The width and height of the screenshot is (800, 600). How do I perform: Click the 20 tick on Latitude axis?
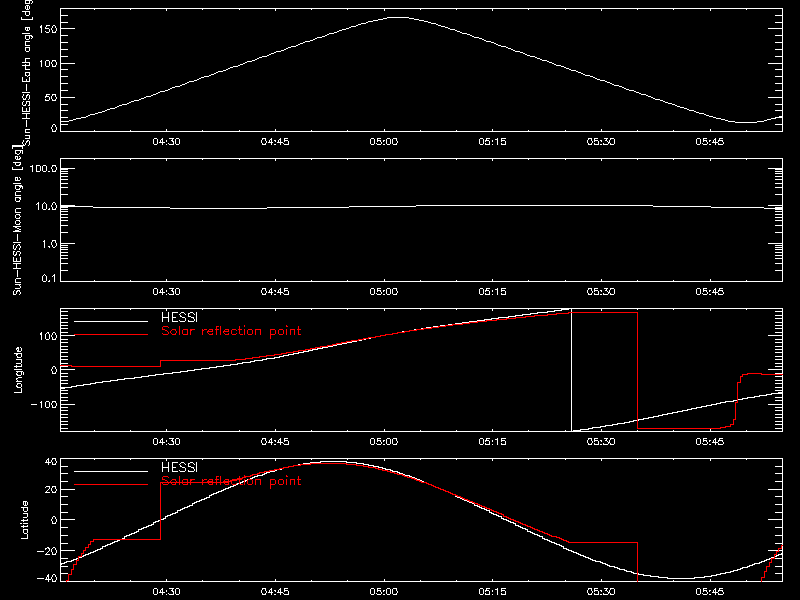[51, 490]
